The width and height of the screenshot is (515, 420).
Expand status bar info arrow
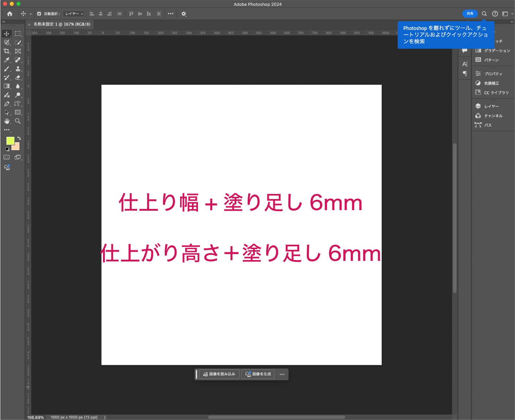coord(105,417)
